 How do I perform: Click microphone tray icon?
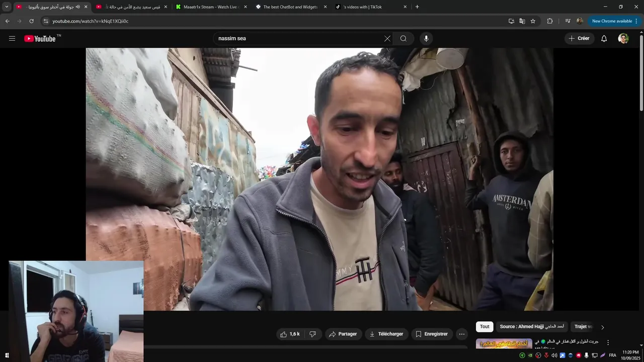(586, 355)
